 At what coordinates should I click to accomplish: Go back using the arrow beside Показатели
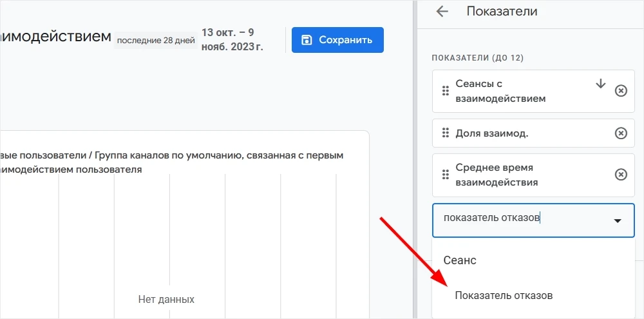pyautogui.click(x=442, y=12)
